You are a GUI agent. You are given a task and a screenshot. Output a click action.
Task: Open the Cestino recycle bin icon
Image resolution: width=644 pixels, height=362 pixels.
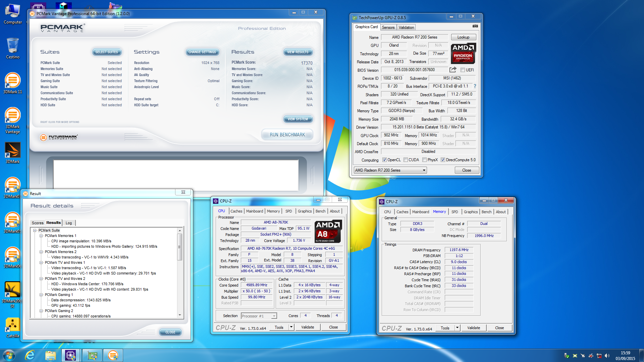coord(13,48)
